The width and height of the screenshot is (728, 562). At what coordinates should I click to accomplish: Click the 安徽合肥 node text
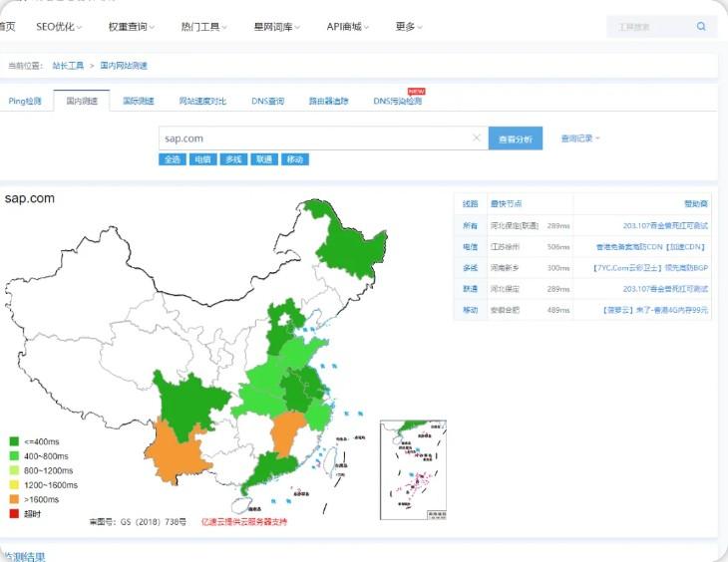pos(506,310)
